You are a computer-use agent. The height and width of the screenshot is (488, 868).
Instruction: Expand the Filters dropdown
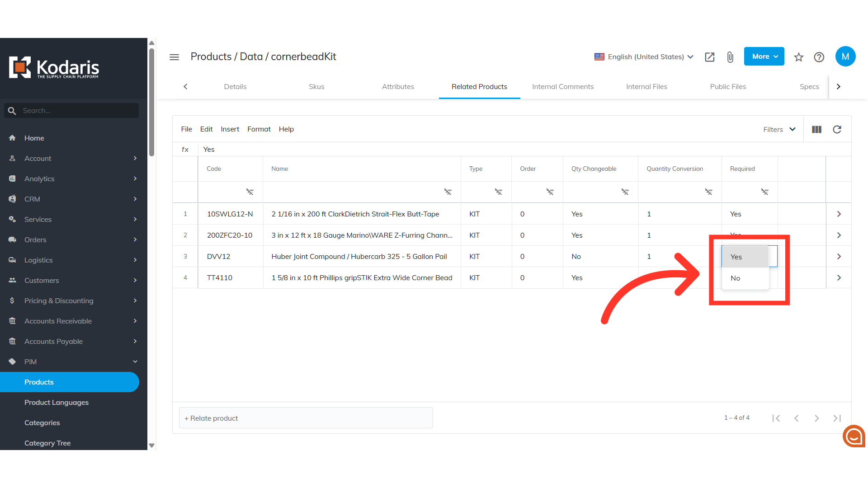(779, 130)
